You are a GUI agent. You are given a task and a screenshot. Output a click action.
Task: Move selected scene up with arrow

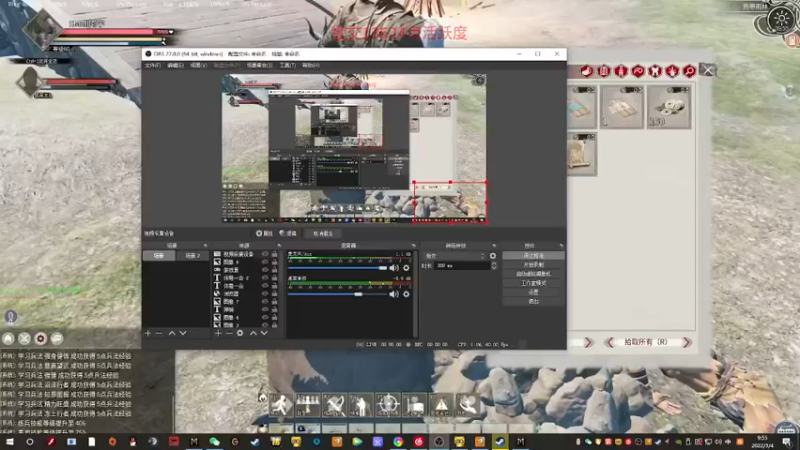tap(172, 333)
